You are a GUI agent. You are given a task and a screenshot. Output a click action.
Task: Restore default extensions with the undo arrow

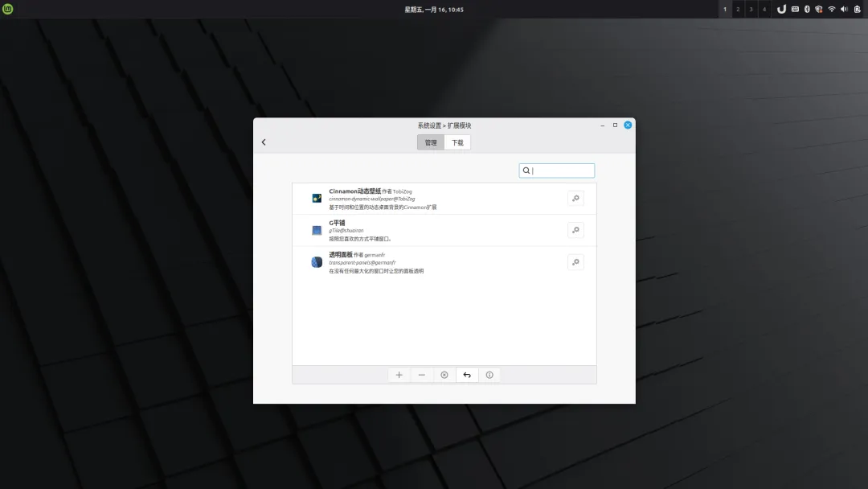[467, 375]
